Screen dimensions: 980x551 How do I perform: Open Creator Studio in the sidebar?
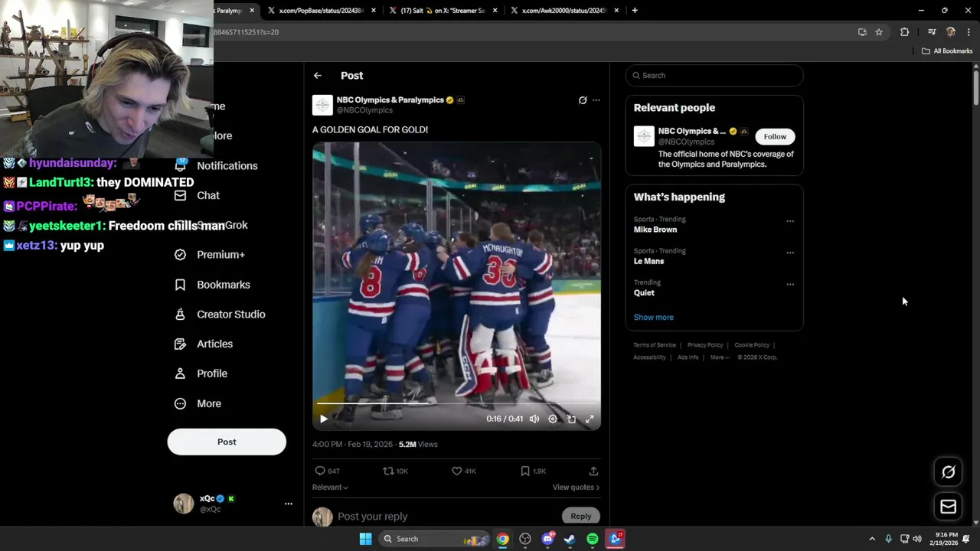pos(220,315)
